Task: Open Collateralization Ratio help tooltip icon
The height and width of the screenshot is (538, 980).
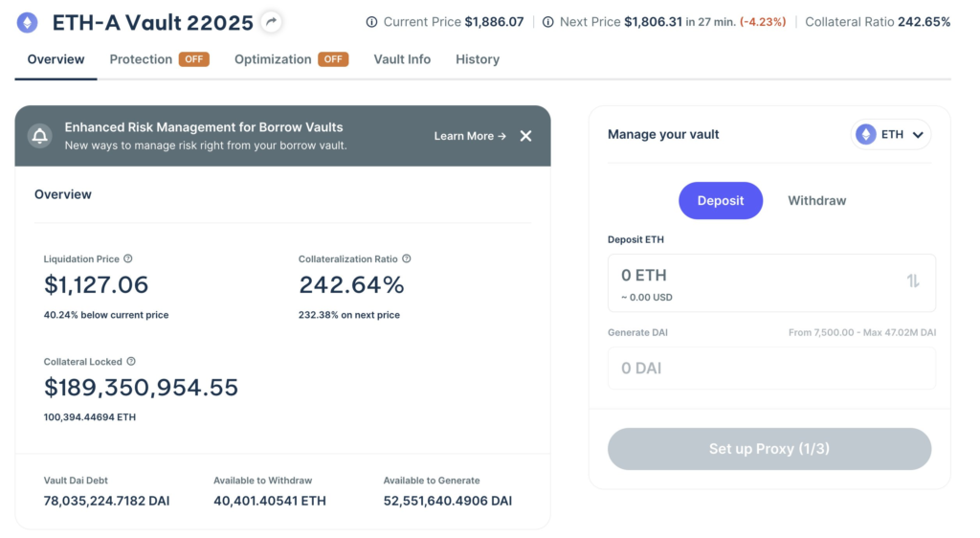Action: tap(407, 258)
